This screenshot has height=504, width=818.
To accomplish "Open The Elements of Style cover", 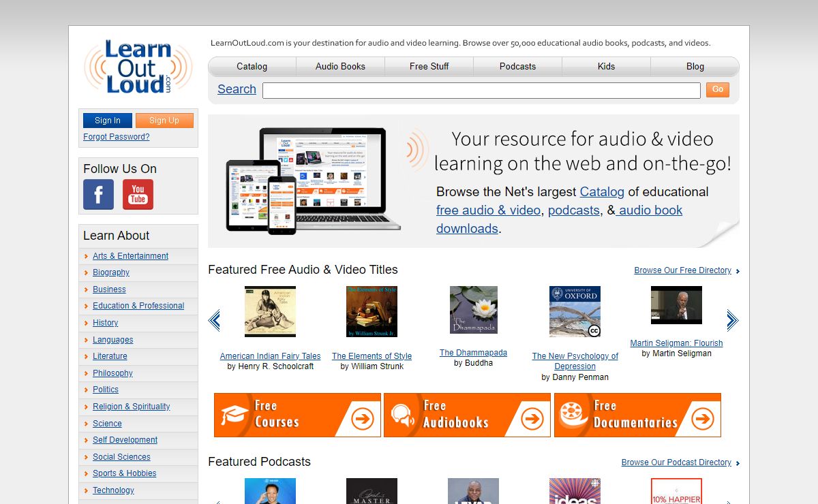I will (372, 311).
